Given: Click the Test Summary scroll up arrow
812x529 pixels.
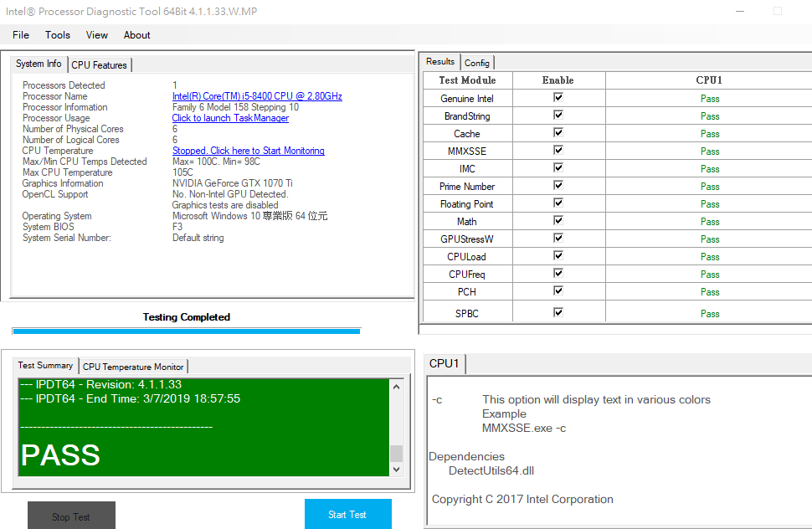Looking at the screenshot, I should [396, 387].
